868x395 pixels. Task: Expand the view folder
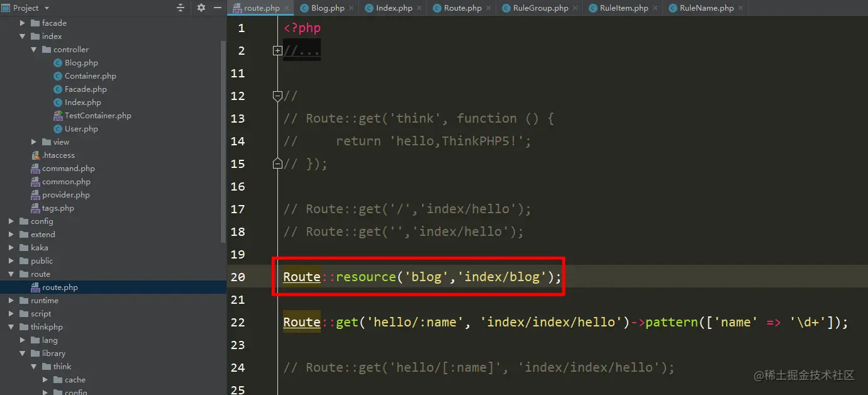(x=34, y=142)
